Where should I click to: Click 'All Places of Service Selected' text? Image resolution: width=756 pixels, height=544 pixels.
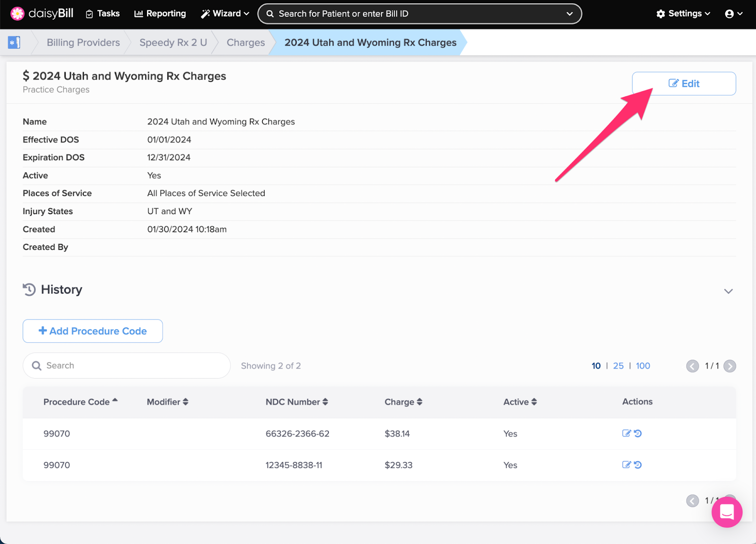[x=206, y=193]
